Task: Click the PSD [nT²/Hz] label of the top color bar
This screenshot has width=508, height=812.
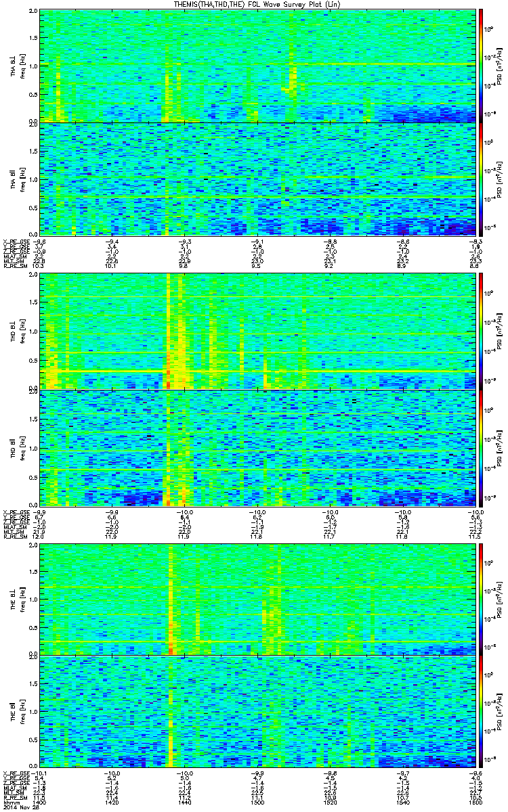Action: tap(499, 66)
